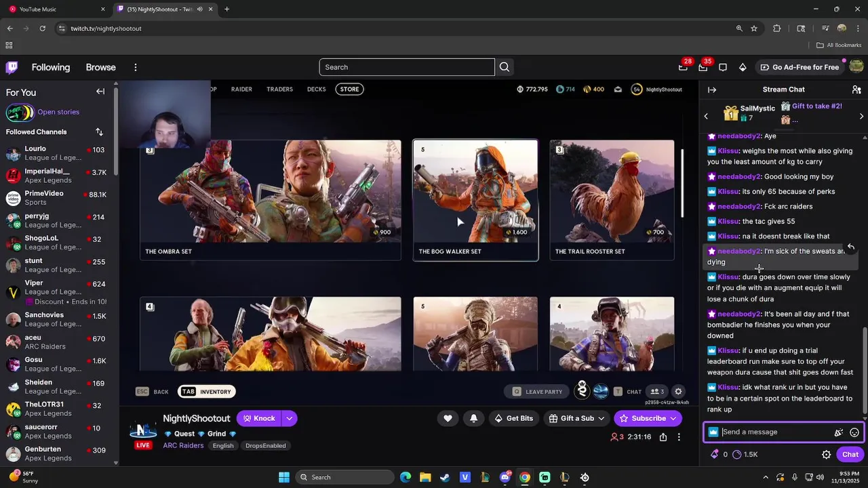This screenshot has width=868, height=488.
Task: Reload the page
Action: 42,28
